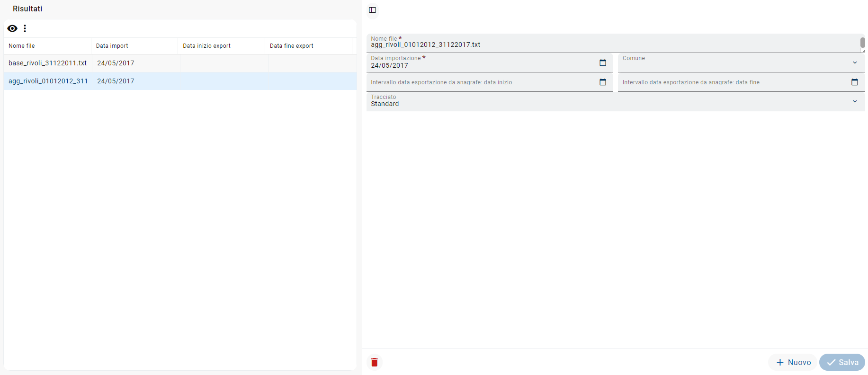The width and height of the screenshot is (868, 375).
Task: Expand the Tracciato dropdown
Action: 855,101
